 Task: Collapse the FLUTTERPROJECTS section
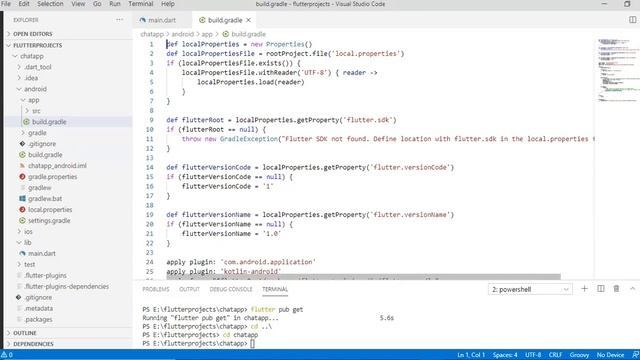[x=38, y=45]
